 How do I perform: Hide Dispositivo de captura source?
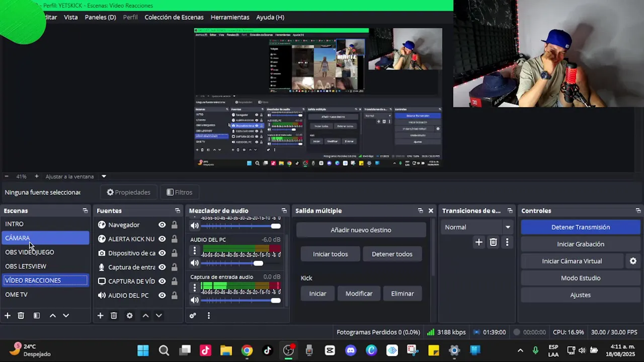162,253
